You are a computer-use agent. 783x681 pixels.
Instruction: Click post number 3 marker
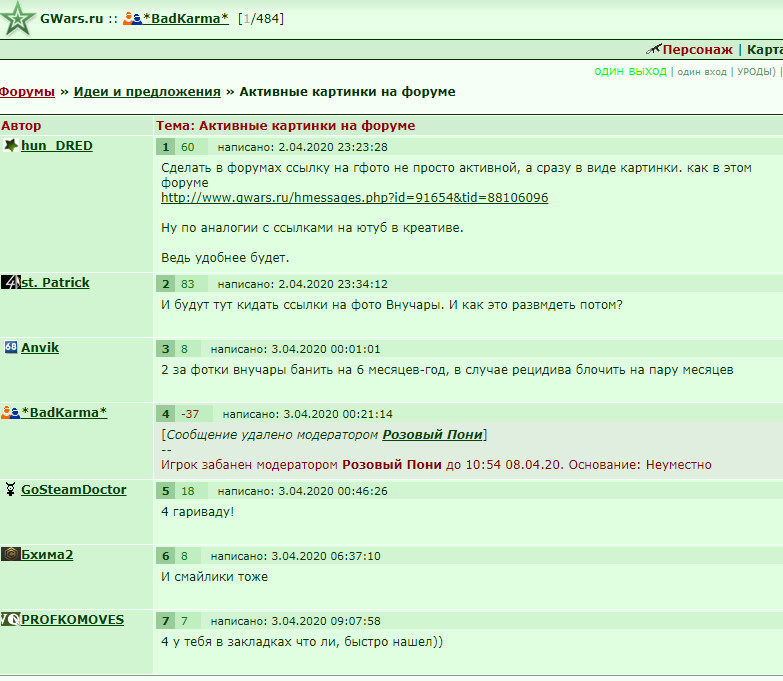pyautogui.click(x=165, y=349)
